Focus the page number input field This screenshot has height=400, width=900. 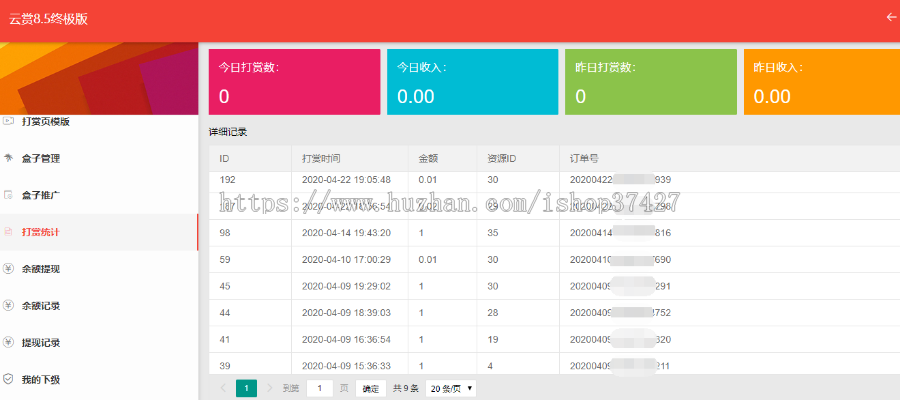[x=320, y=388]
